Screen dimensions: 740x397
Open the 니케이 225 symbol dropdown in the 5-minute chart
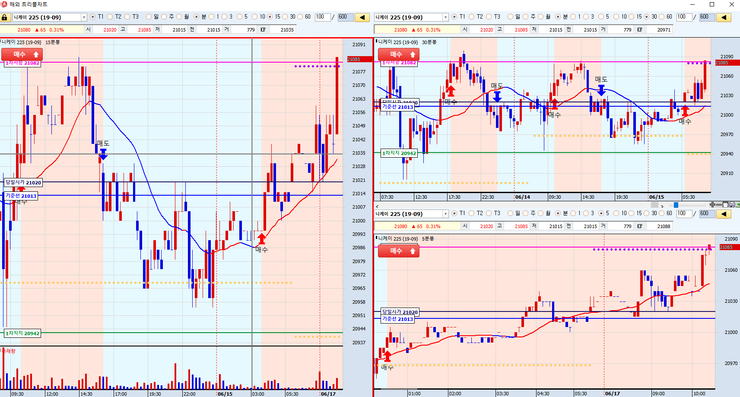point(445,214)
